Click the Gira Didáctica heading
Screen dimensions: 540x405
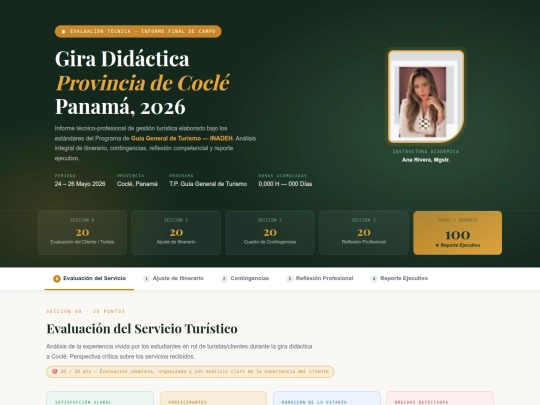[122, 59]
